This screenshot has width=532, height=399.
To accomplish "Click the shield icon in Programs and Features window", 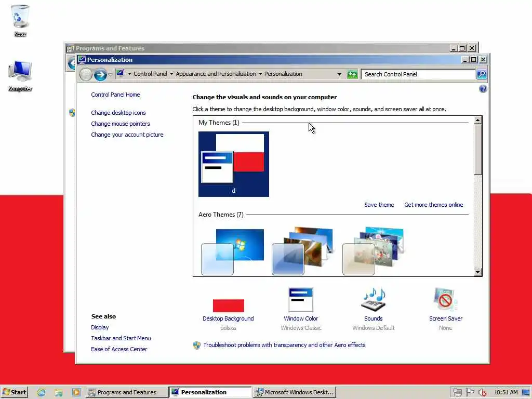I will pos(72,113).
